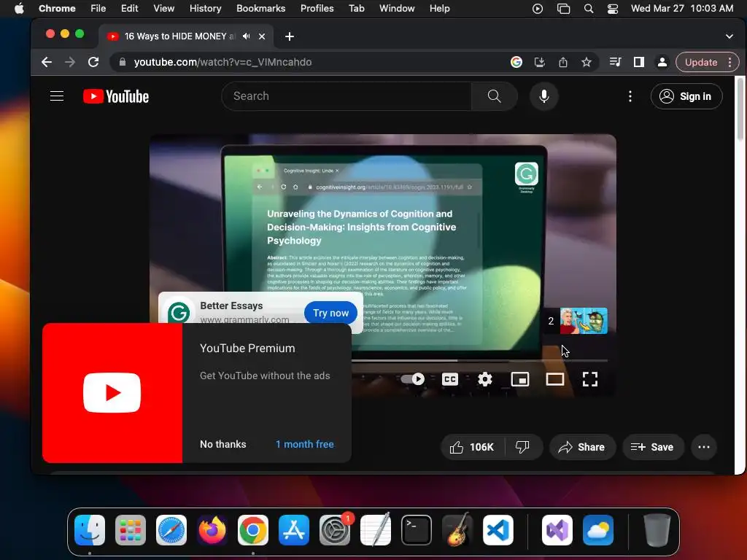Open System Settings from the Dock
This screenshot has width=747, height=560.
pyautogui.click(x=335, y=529)
